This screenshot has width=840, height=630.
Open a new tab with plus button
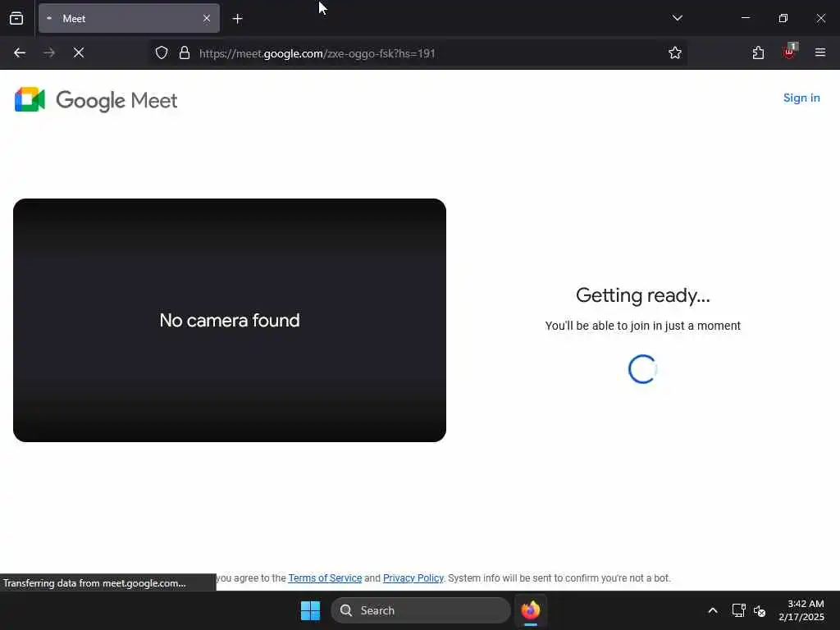237,19
